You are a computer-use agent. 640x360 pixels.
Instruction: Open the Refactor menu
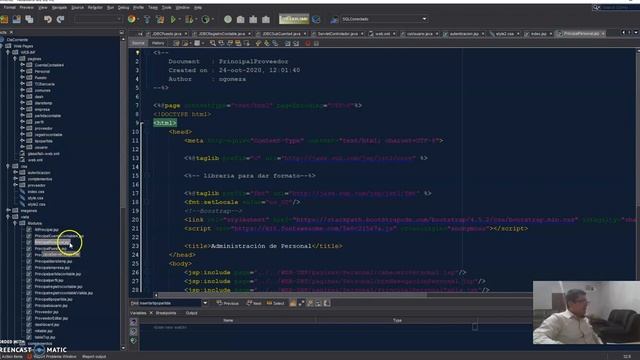(95, 7)
